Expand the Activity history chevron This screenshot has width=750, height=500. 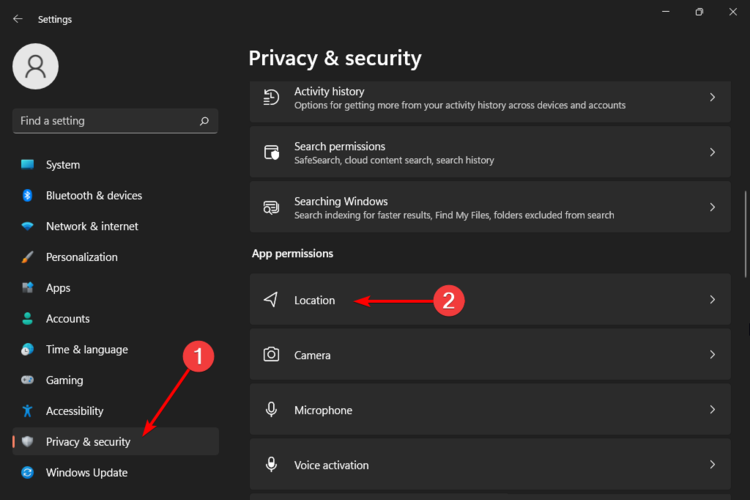(712, 98)
